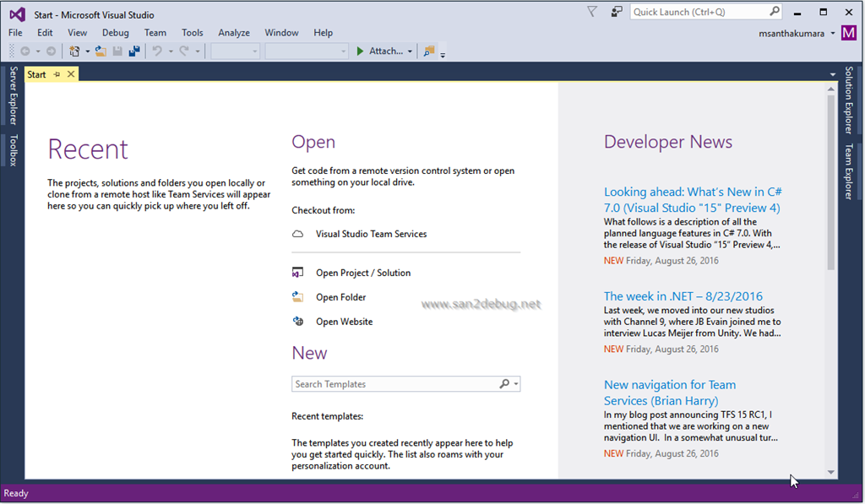Click the New Project toolbar icon
Screen dimensions: 865x504
(74, 51)
